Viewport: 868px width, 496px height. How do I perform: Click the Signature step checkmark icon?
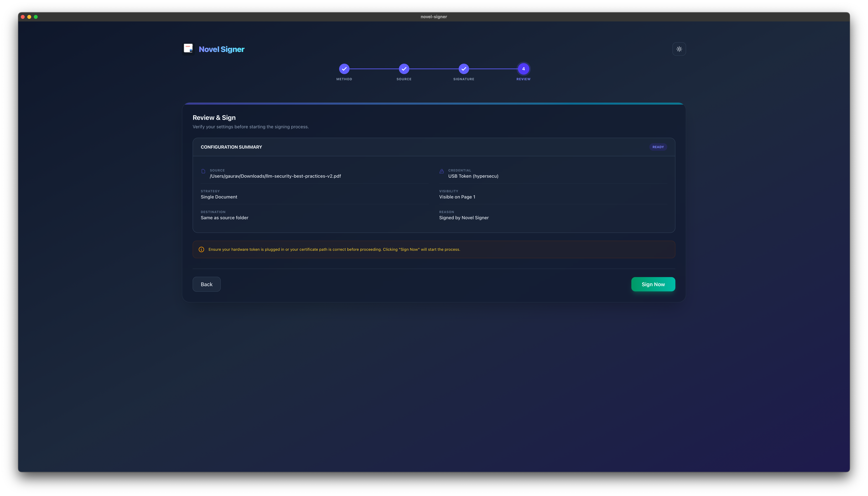point(464,69)
